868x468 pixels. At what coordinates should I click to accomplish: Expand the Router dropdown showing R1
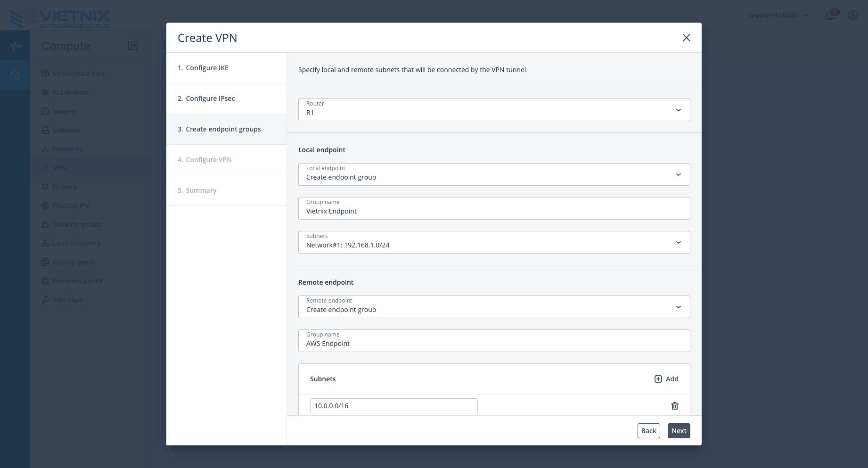[679, 109]
